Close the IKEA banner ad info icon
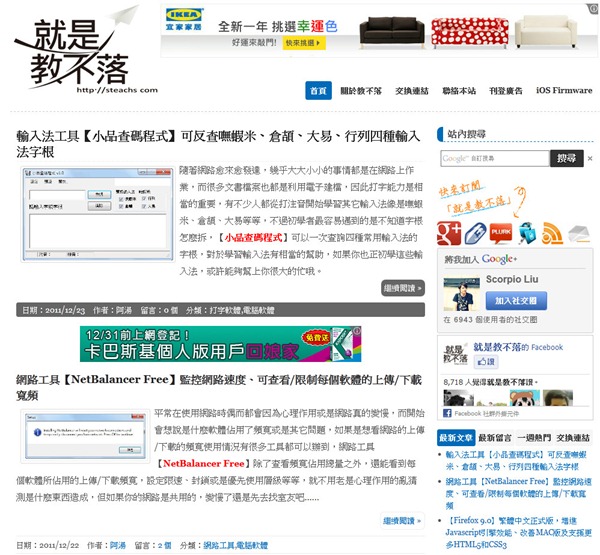This screenshot has height=555, width=600. pyautogui.click(x=592, y=8)
